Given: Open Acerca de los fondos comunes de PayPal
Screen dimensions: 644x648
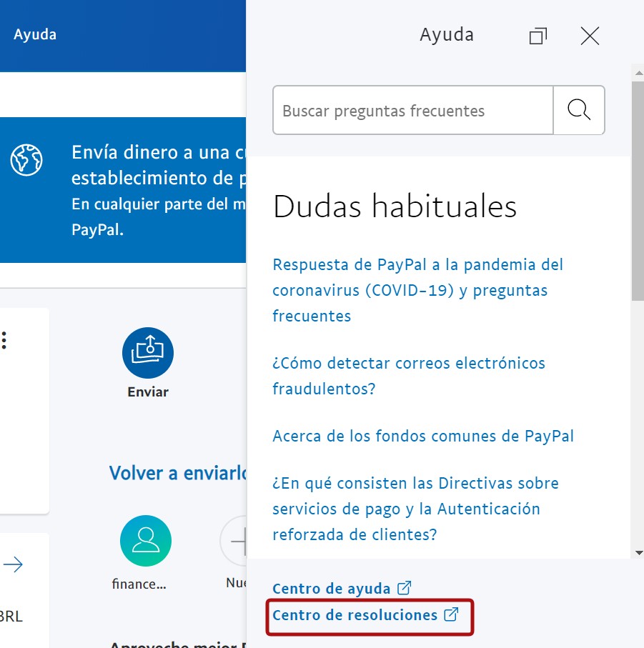Looking at the screenshot, I should pos(423,436).
